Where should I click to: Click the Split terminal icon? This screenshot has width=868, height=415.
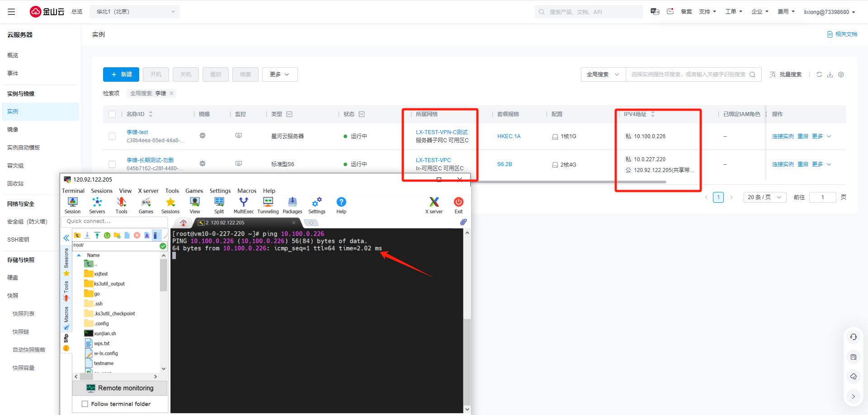(219, 205)
